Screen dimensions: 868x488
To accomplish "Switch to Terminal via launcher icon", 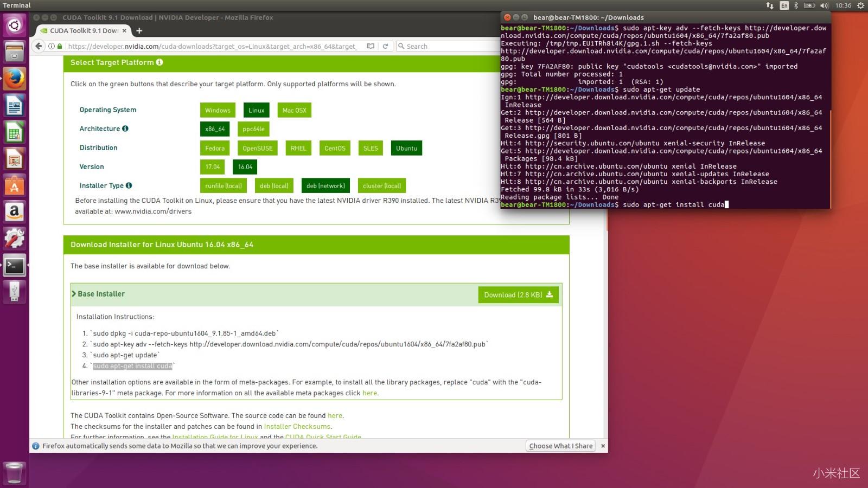I will tap(14, 265).
